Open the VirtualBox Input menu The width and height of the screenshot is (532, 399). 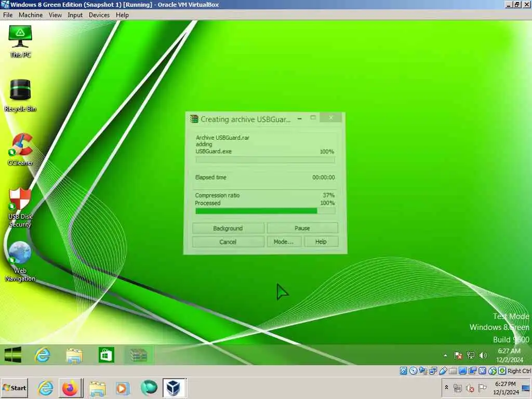75,15
